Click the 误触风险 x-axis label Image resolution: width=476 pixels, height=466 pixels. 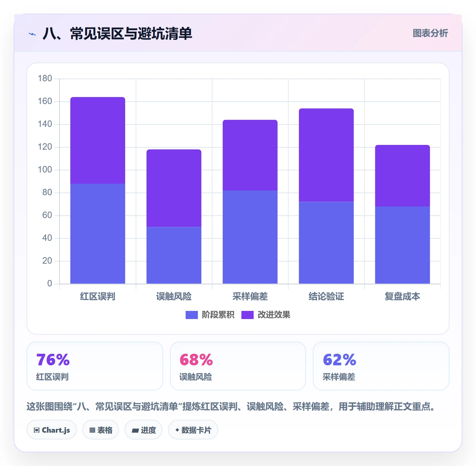[174, 297]
